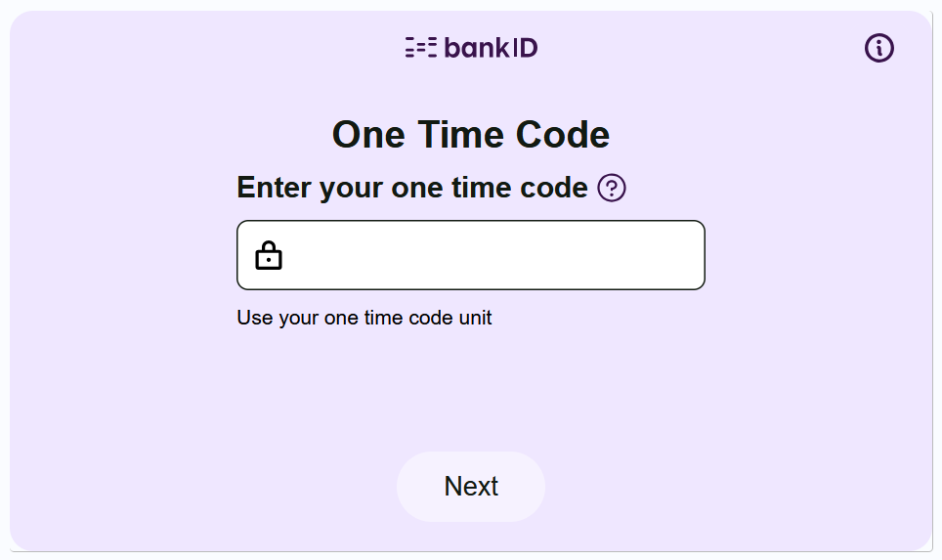
Task: Click the bankID wordmark text
Action: [491, 48]
